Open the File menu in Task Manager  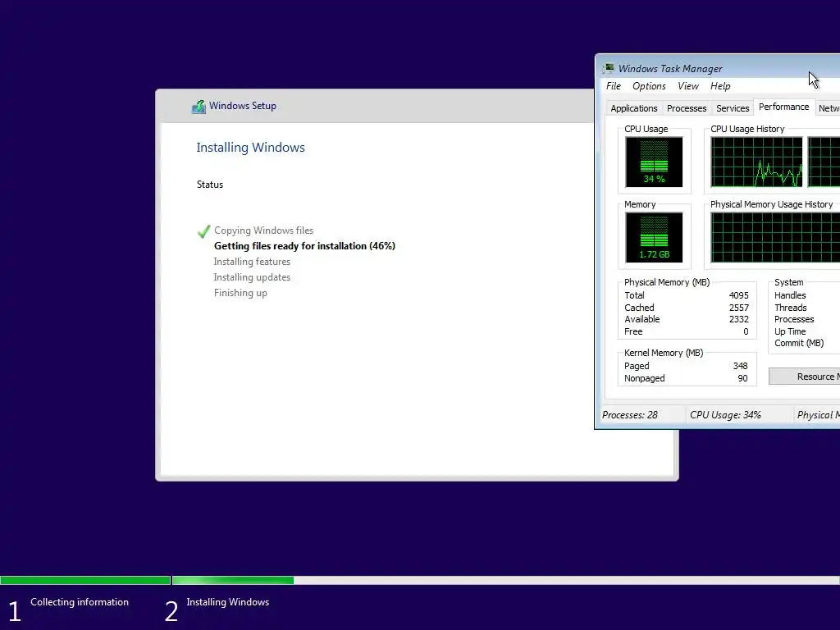614,86
